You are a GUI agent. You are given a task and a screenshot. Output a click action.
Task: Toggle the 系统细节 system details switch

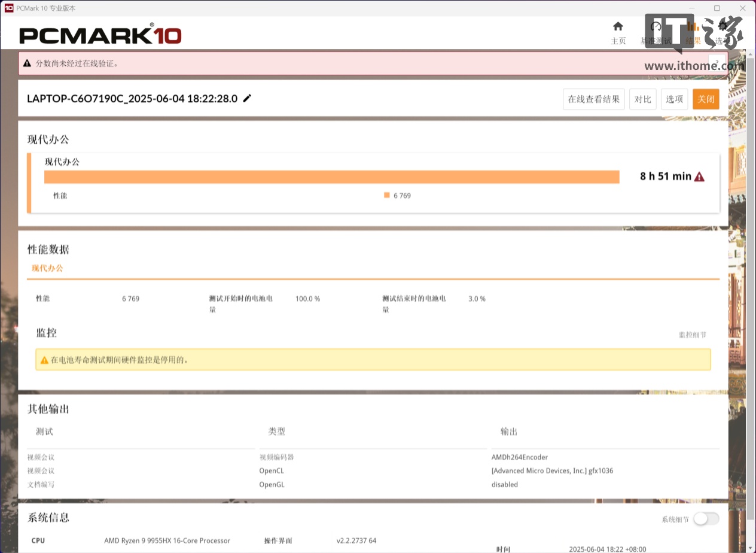pos(706,519)
